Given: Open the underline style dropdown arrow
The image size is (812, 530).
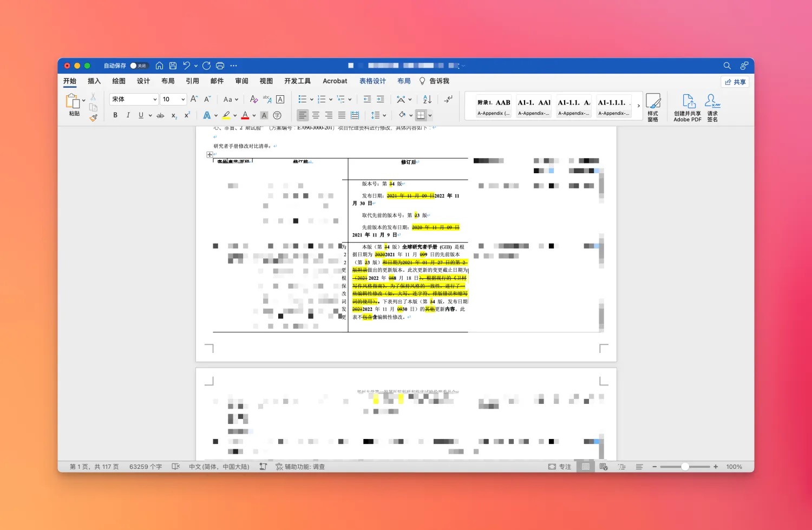Looking at the screenshot, I should click(x=149, y=115).
